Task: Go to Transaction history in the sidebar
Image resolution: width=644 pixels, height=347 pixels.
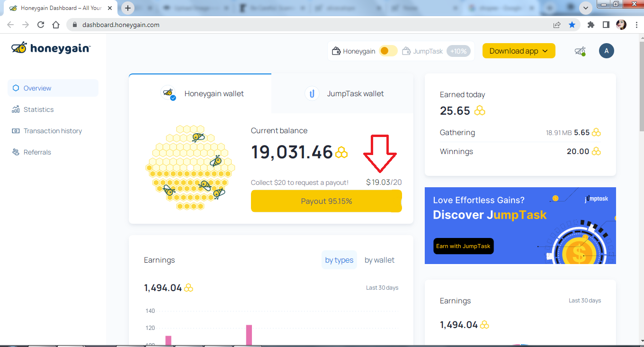Action: 47,131
